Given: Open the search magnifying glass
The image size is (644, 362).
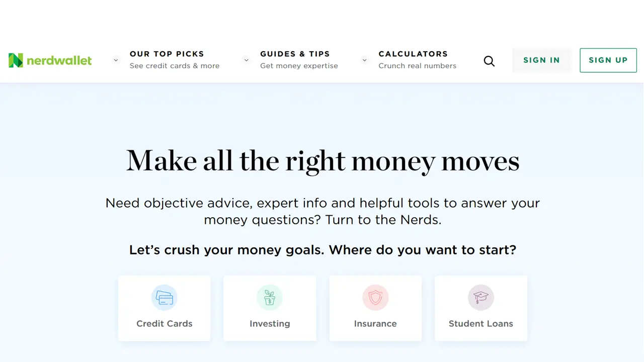Looking at the screenshot, I should (x=489, y=61).
